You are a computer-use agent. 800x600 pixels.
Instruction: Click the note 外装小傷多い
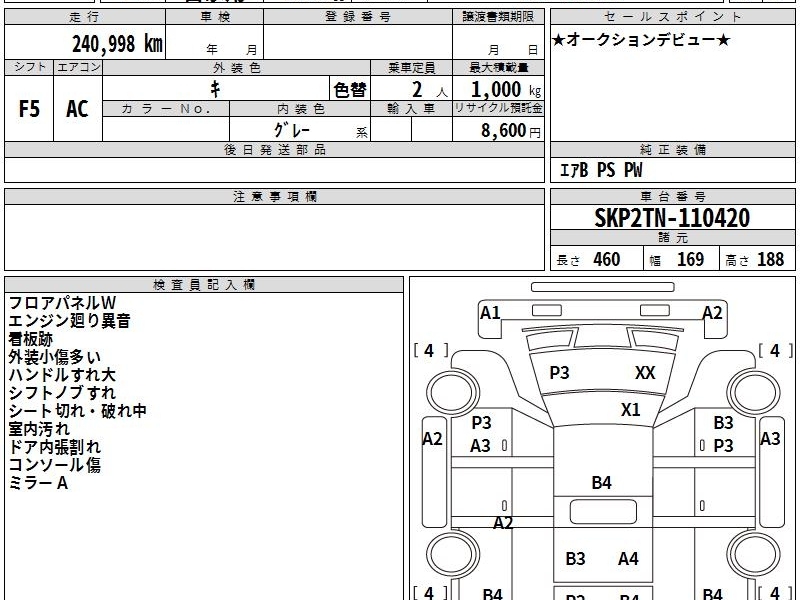(x=55, y=357)
